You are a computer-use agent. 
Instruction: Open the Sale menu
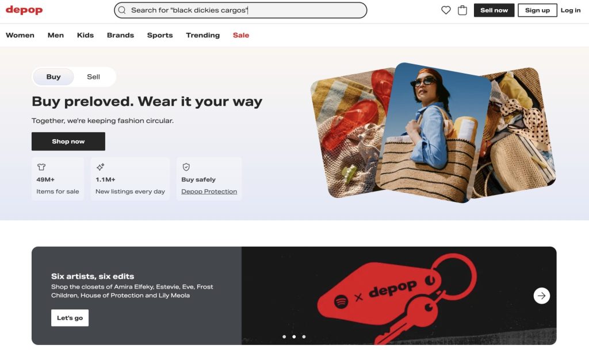click(x=241, y=35)
